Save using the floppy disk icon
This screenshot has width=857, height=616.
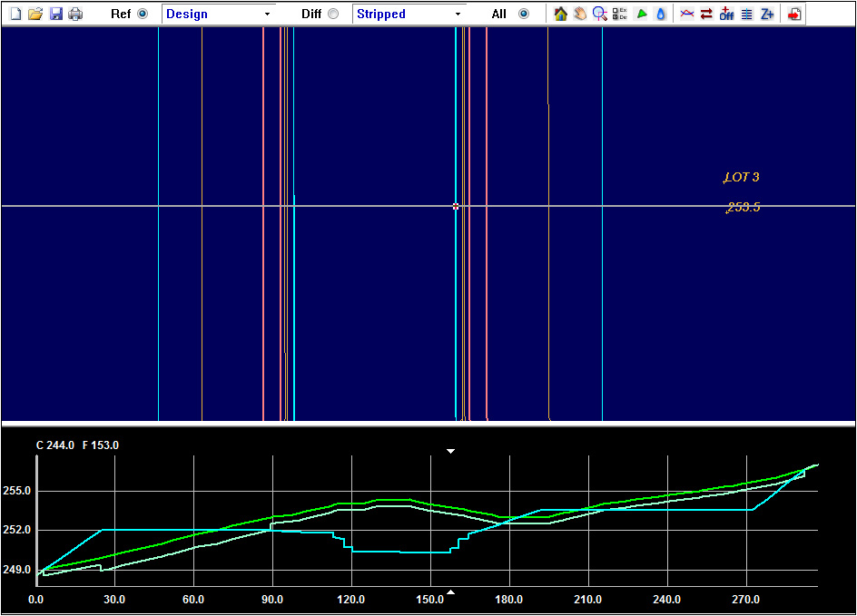(x=55, y=14)
